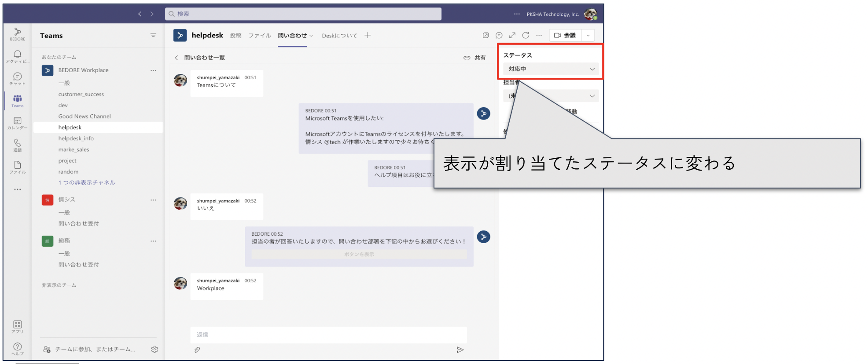Switch to the ファイル tab

(x=260, y=36)
